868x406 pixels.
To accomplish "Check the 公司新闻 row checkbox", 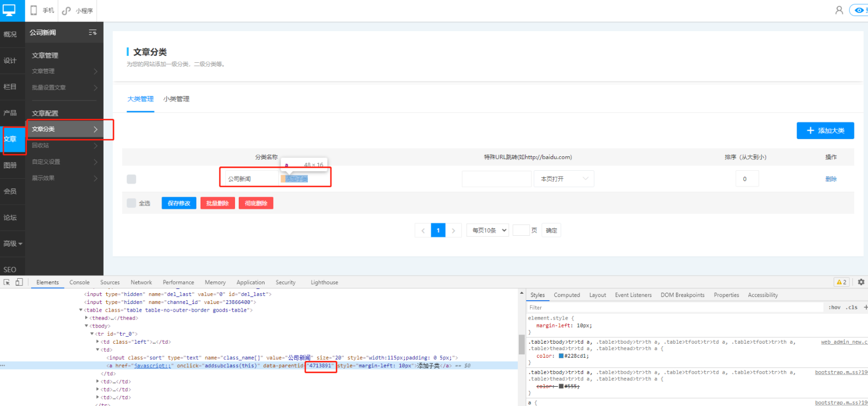I will tap(131, 179).
